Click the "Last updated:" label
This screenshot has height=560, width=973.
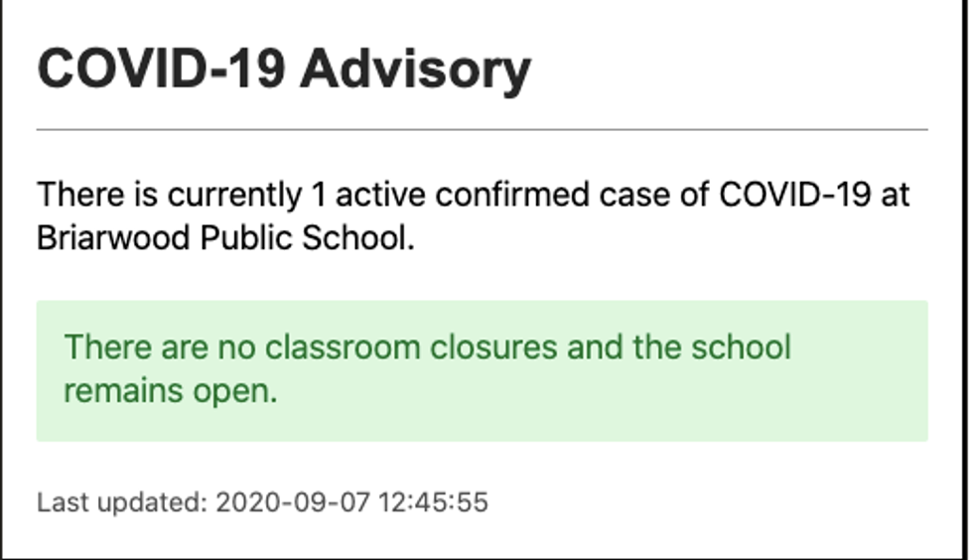click(x=121, y=502)
